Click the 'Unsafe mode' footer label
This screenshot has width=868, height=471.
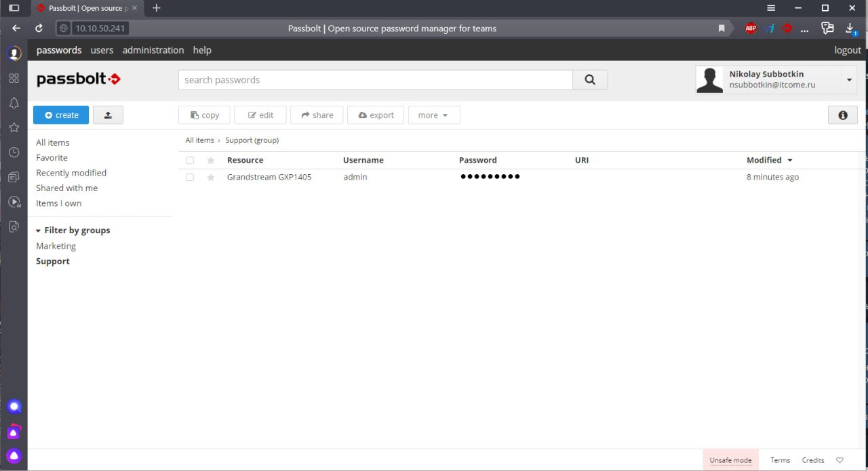click(730, 460)
